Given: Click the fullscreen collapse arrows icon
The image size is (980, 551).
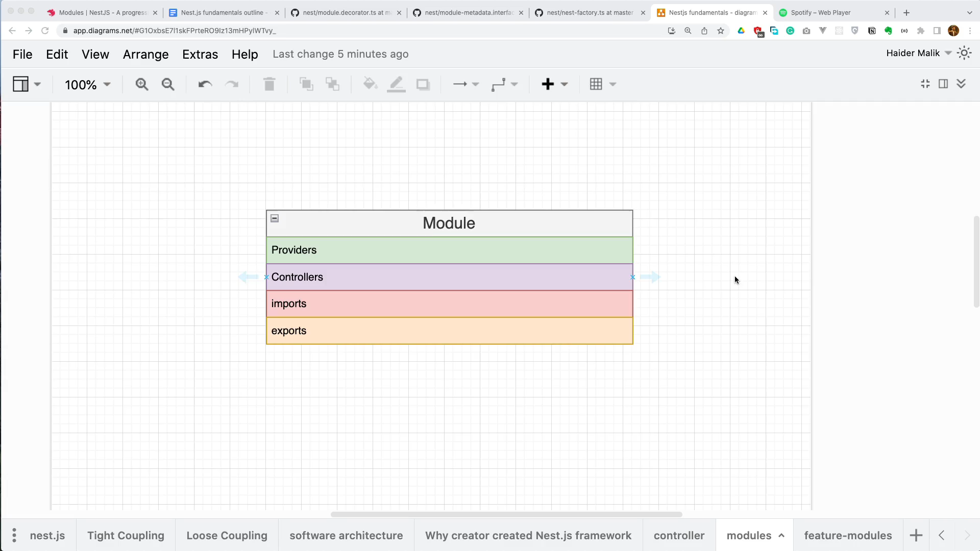Looking at the screenshot, I should tap(925, 84).
